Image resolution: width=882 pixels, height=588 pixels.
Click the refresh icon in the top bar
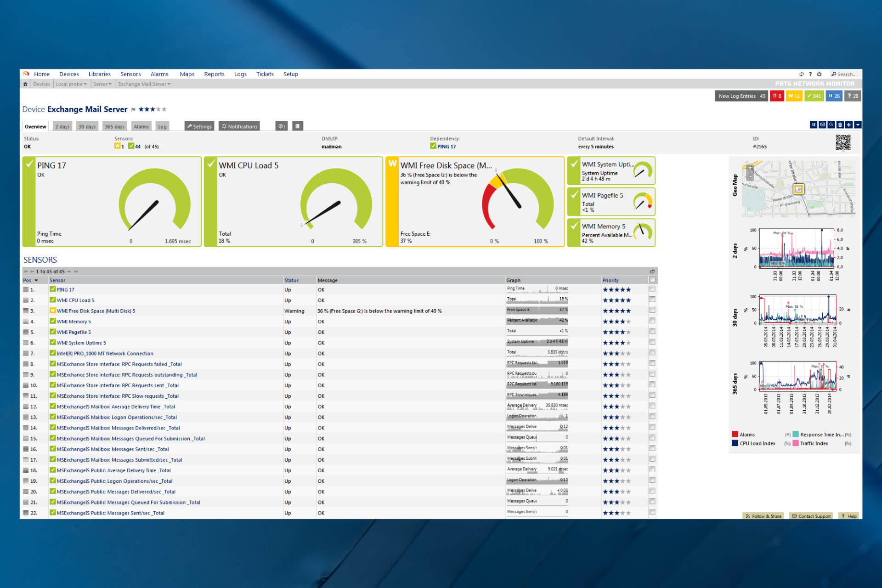801,74
